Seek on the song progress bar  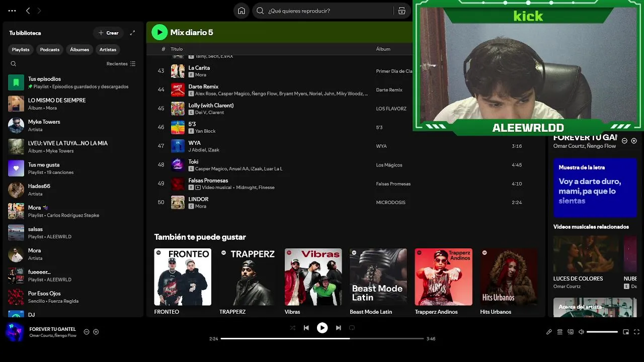pyautogui.click(x=322, y=338)
